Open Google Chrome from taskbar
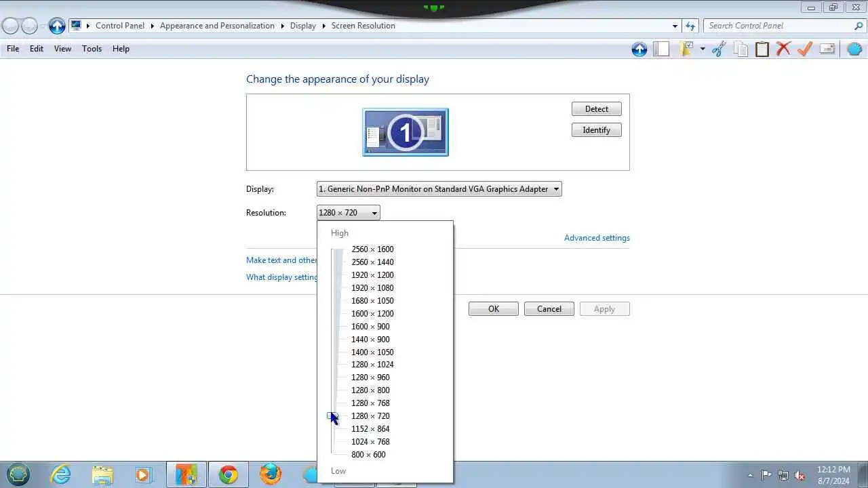868x488 pixels. (228, 474)
